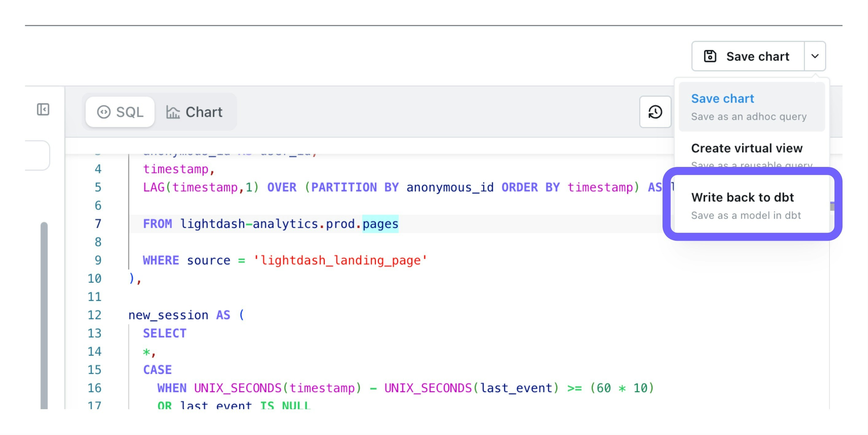Switch to the SQL tab
Screen dimensions: 868x435
(120, 112)
